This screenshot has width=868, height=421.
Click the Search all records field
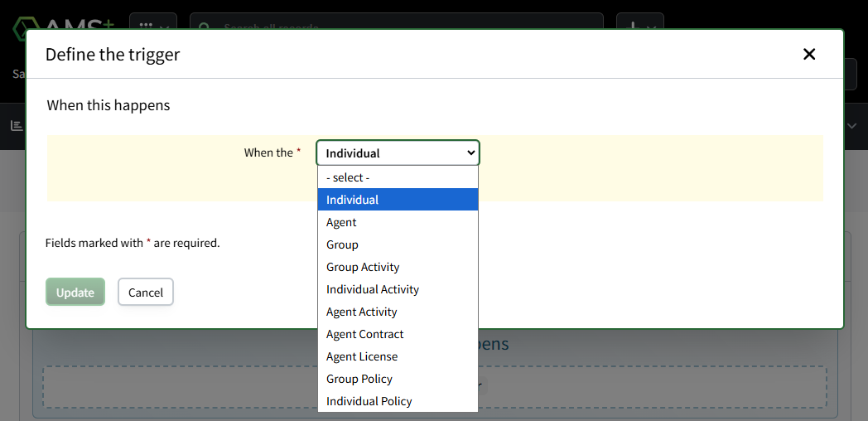click(x=397, y=22)
